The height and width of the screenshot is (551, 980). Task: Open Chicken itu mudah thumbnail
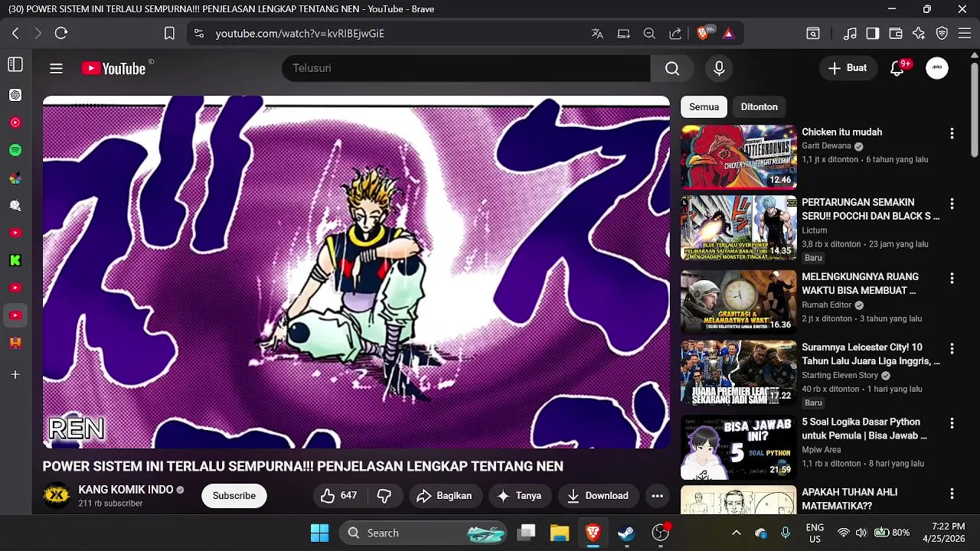(739, 157)
